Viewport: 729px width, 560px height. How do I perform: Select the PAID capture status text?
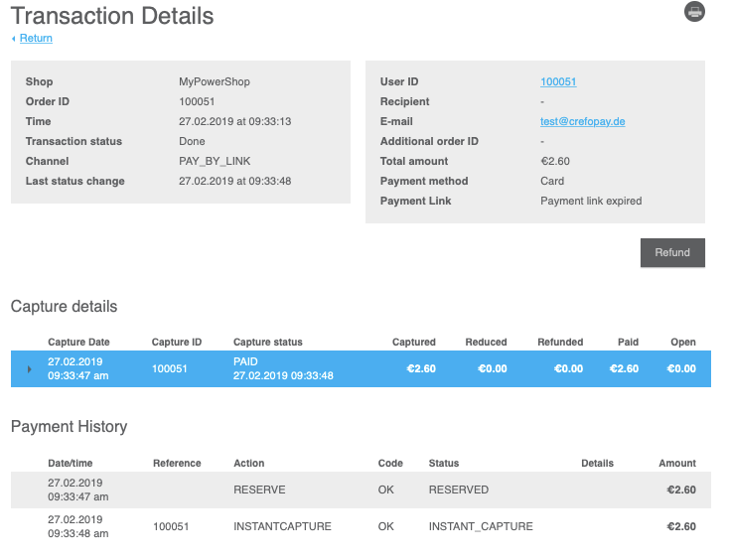pos(245,361)
